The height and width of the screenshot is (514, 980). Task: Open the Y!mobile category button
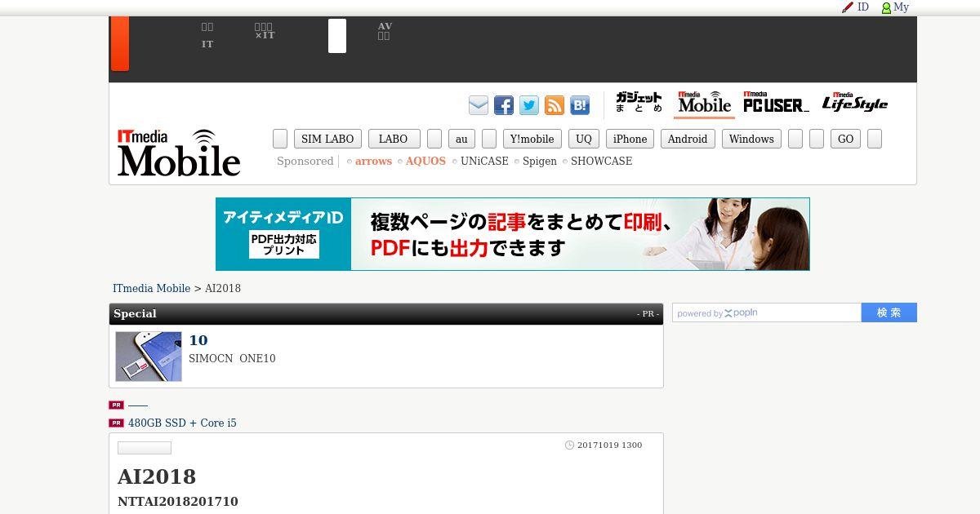532,139
